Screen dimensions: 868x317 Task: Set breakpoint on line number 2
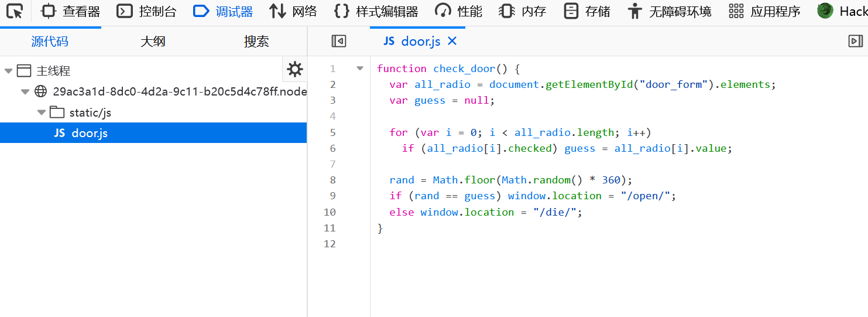[x=332, y=84]
